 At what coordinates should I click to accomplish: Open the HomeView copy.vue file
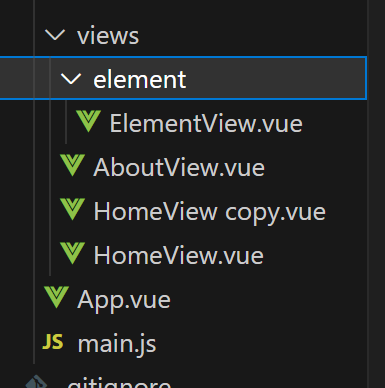(x=209, y=212)
